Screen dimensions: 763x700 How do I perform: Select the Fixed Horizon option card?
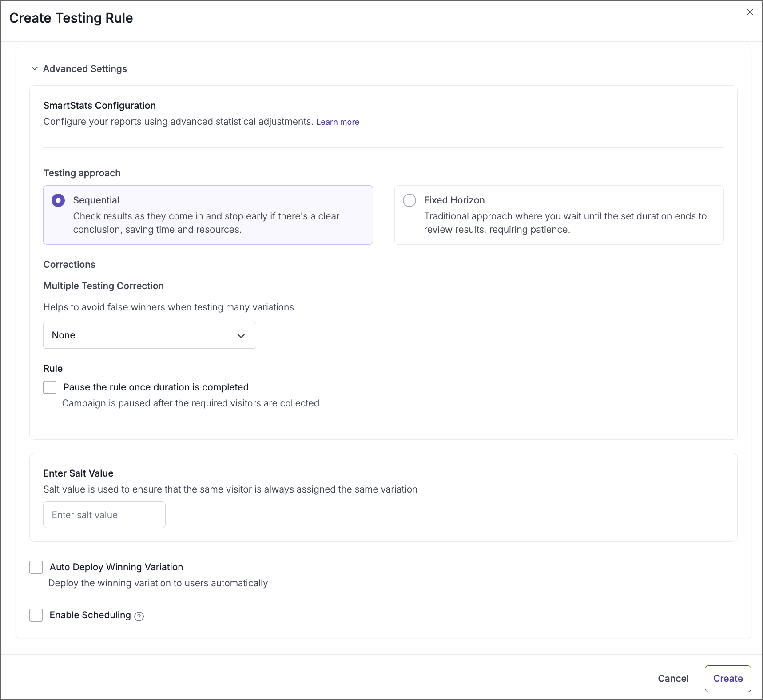pyautogui.click(x=559, y=215)
